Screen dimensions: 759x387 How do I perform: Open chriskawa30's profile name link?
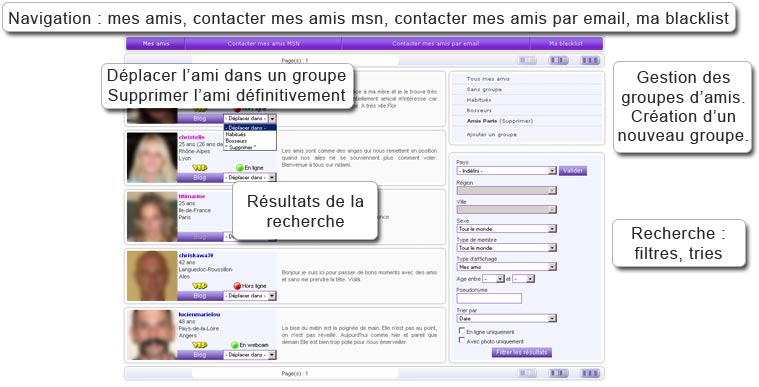pos(196,255)
